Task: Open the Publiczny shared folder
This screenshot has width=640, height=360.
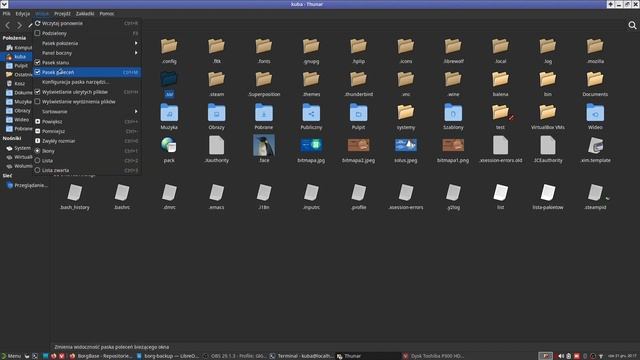Action: [x=311, y=117]
